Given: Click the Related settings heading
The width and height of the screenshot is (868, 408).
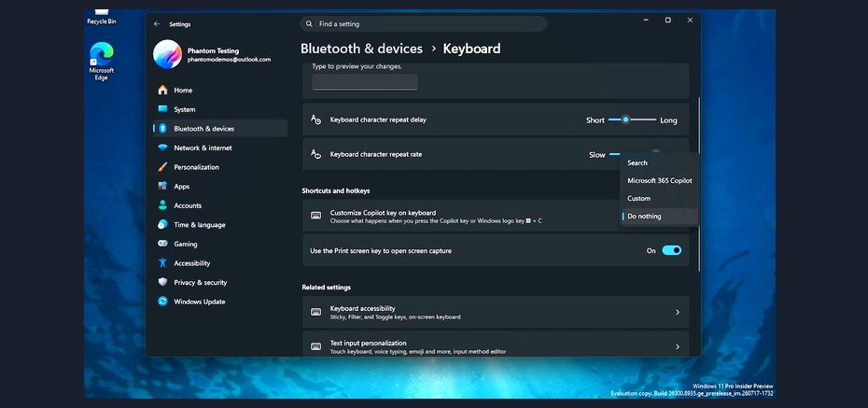Looking at the screenshot, I should pyautogui.click(x=326, y=288).
